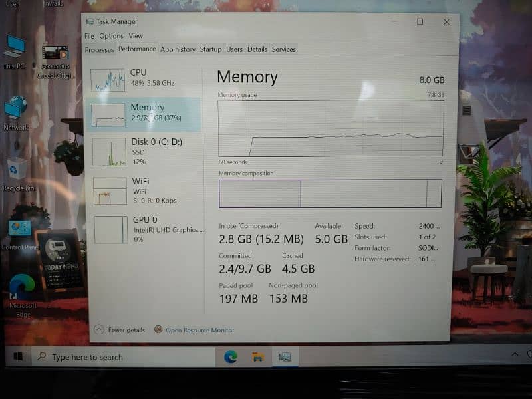
Task: Click the Memory usage graph
Action: click(331, 128)
